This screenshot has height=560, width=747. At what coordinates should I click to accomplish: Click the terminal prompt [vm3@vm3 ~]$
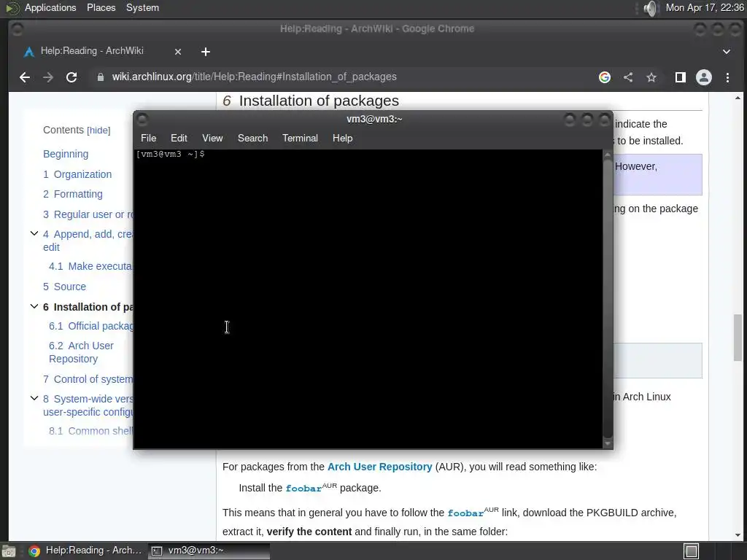(x=171, y=155)
